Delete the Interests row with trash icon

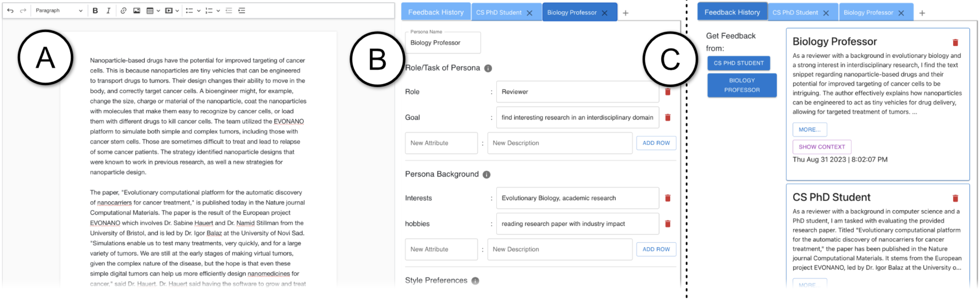click(x=667, y=198)
